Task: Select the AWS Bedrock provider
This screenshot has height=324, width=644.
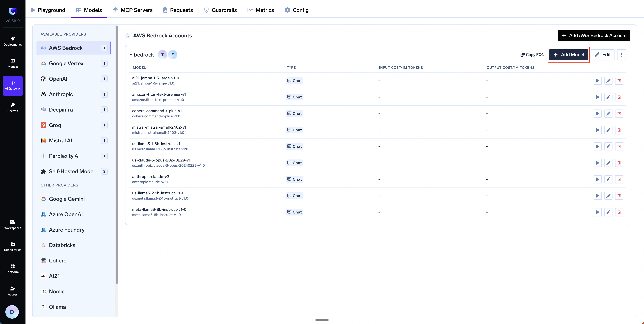Action: pos(73,48)
